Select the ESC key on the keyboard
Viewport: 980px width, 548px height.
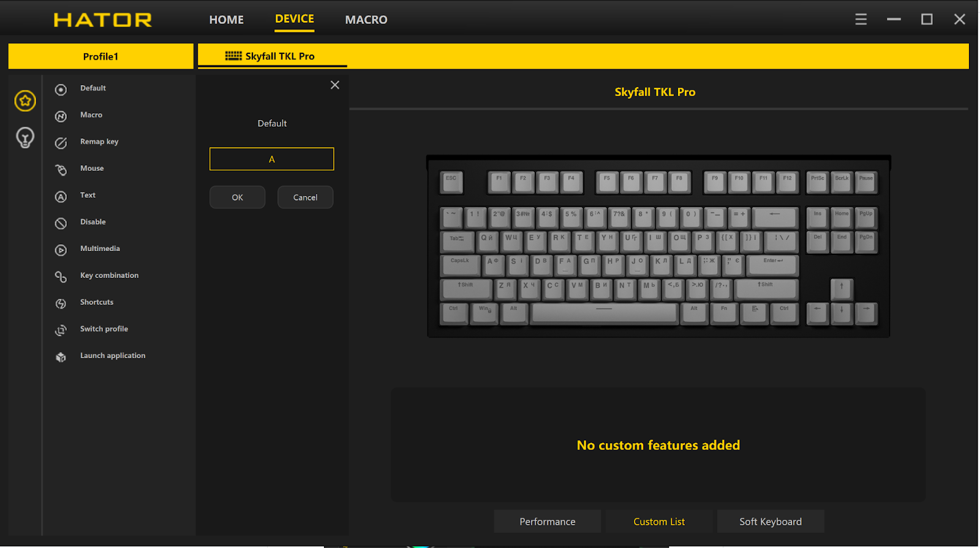click(x=451, y=182)
